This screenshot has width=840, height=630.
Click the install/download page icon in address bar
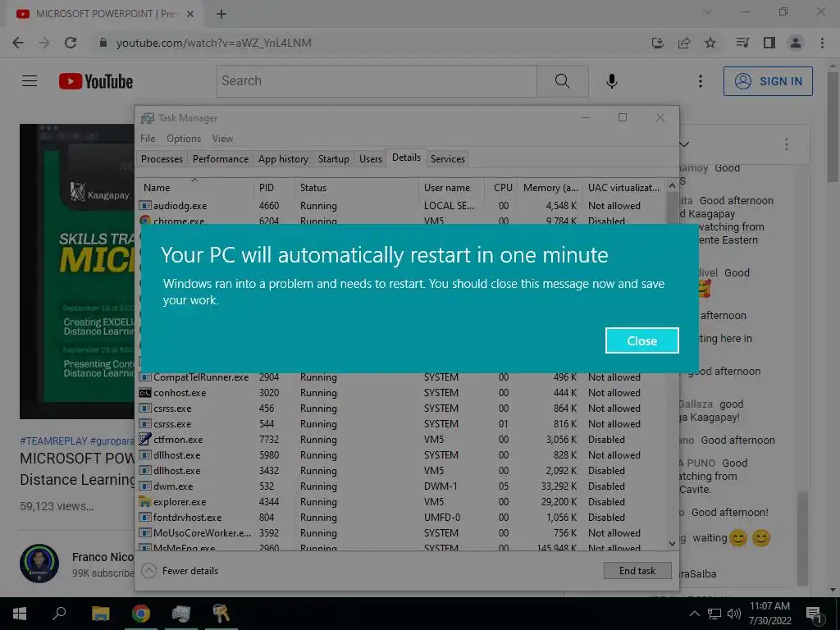(657, 43)
